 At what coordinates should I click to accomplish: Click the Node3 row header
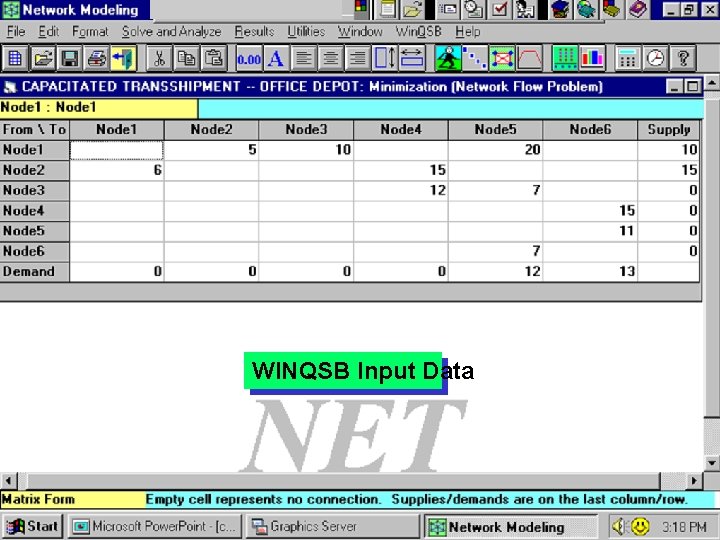(35, 191)
